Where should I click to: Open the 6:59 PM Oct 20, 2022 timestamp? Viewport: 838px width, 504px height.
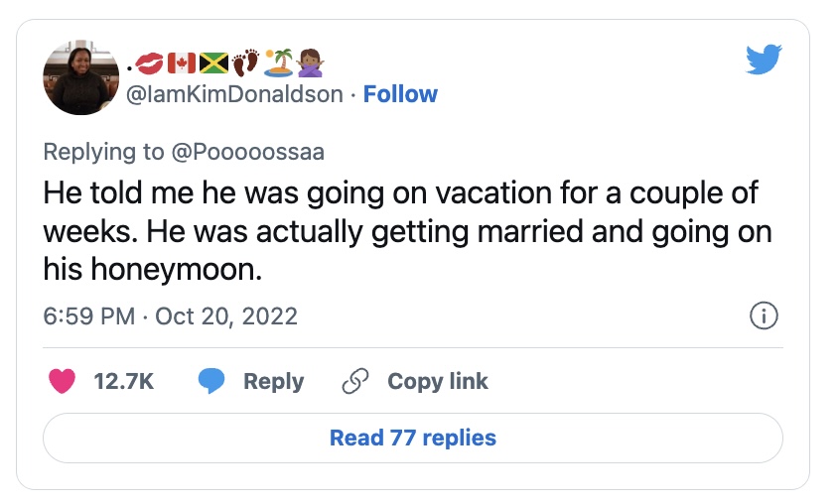(x=171, y=316)
